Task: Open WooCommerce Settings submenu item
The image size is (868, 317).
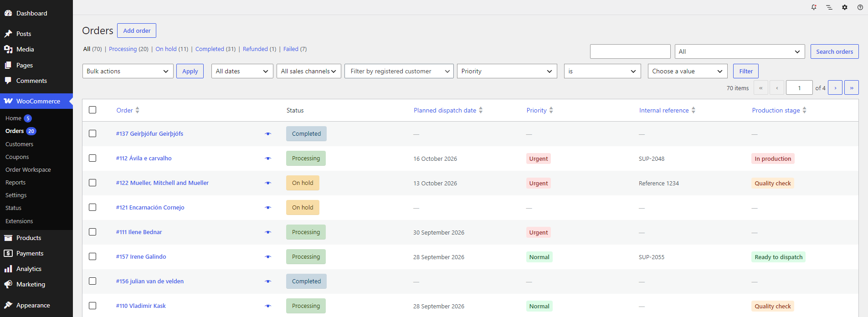Action: (x=16, y=195)
